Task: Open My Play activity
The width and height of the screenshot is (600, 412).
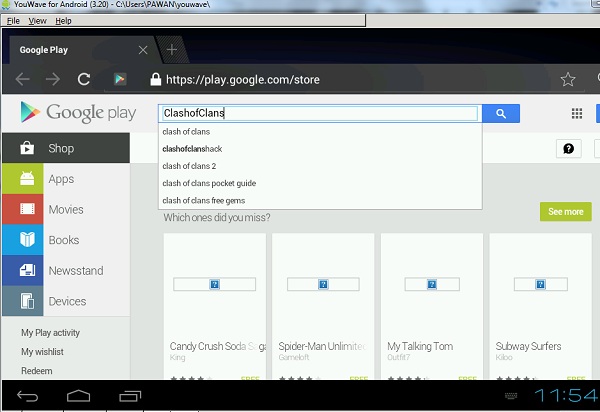Action: pyautogui.click(x=51, y=333)
